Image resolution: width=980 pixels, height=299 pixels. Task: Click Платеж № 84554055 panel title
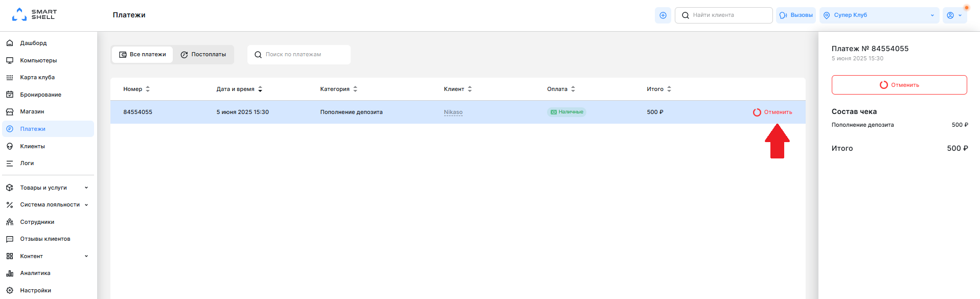(x=870, y=49)
